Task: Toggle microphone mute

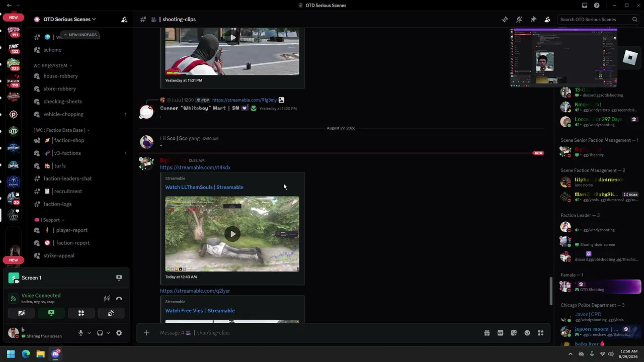Action: [80, 333]
